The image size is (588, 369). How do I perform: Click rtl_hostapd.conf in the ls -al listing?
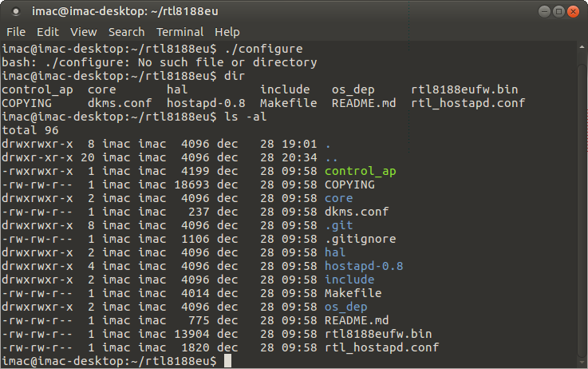381,347
